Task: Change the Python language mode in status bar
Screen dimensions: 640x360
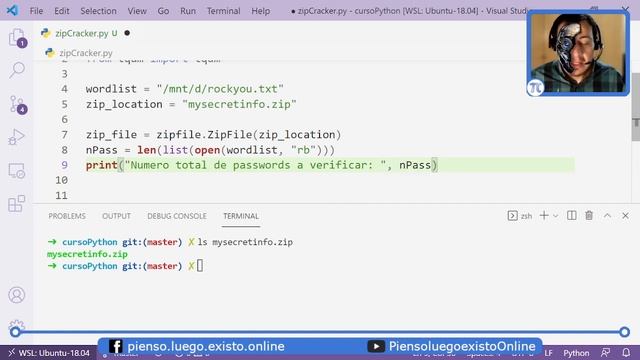Action: click(576, 353)
